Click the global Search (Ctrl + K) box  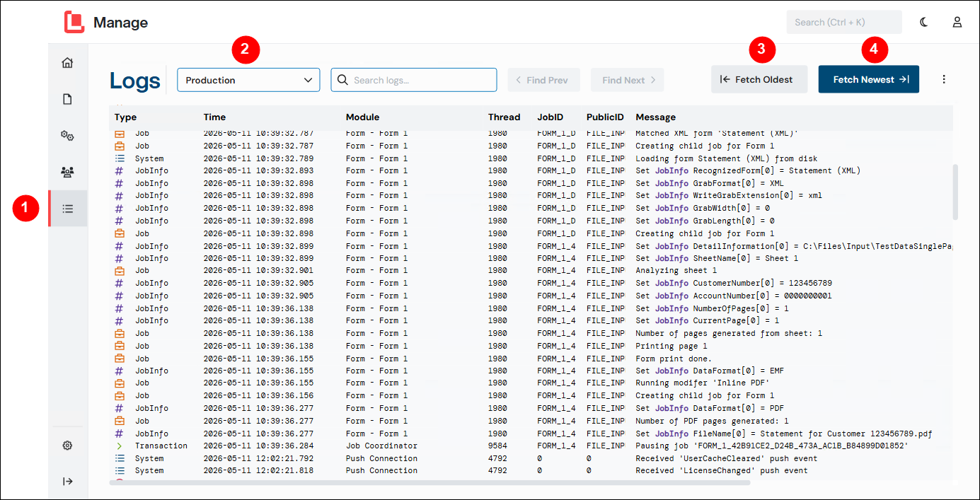tap(844, 22)
